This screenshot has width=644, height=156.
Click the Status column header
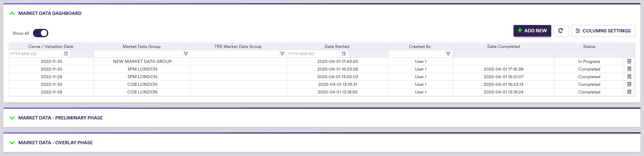coord(589,47)
